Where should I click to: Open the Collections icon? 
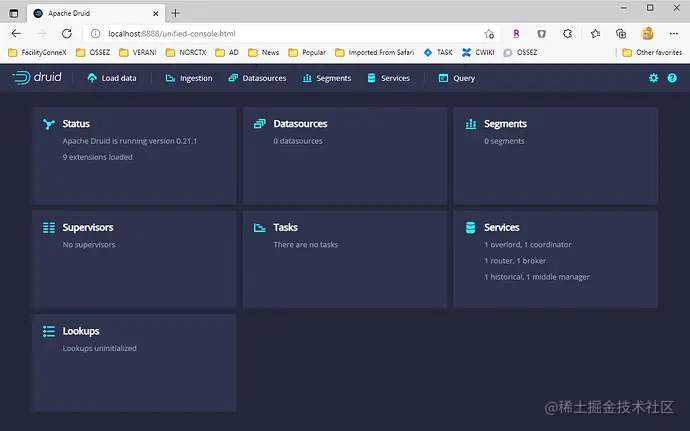pos(621,33)
